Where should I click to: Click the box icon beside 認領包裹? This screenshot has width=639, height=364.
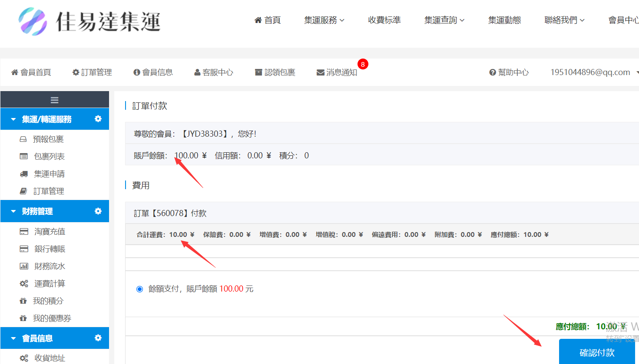[x=258, y=72]
